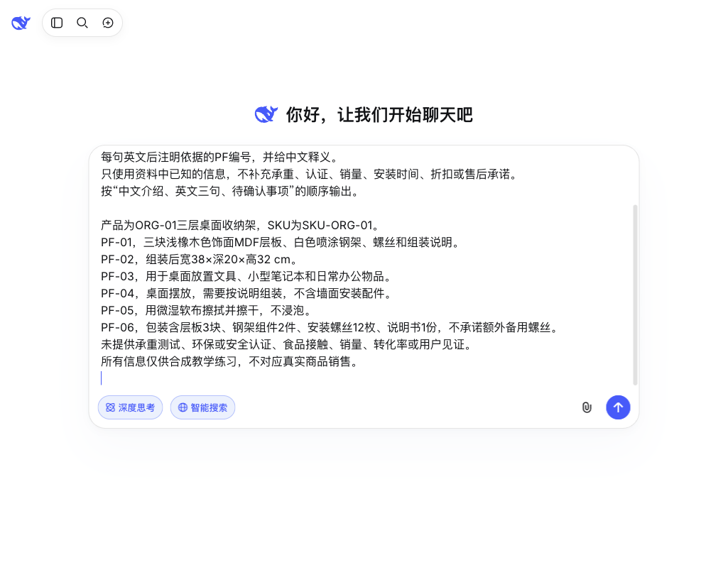Click the line starting "PF-01，三块浅橡木色饰面MDF层板"

281,242
